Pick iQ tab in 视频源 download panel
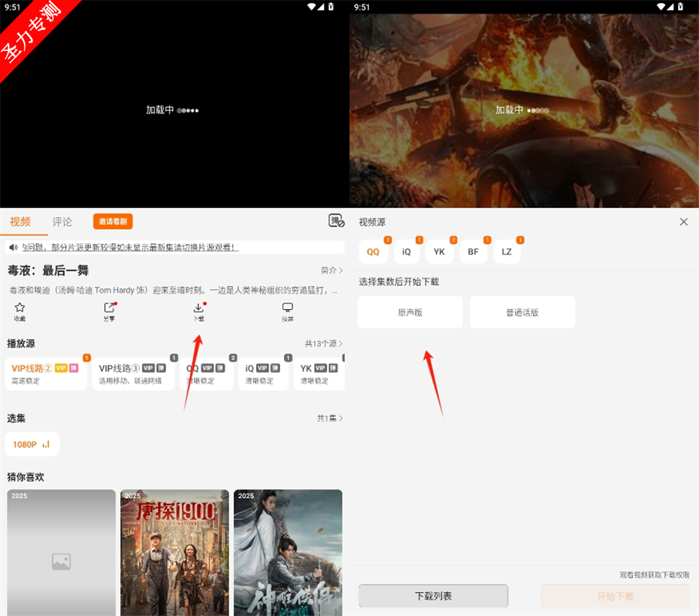Screen dimensions: 699x616 point(407,251)
